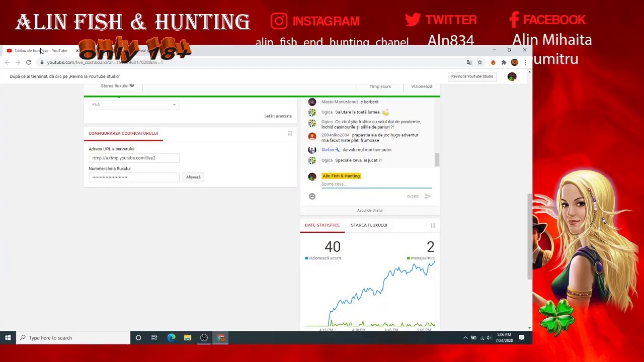Show hidden system tray icons

click(465, 338)
